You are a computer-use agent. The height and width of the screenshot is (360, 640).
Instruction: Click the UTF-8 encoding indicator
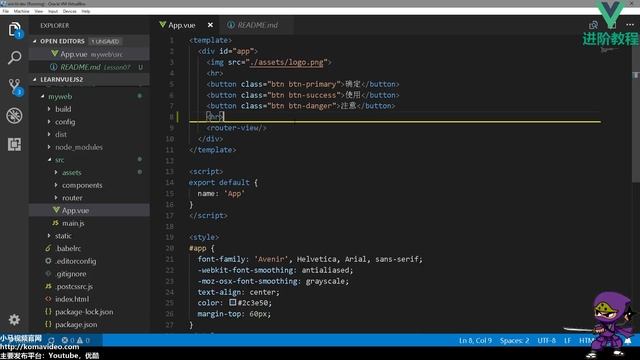pos(546,340)
